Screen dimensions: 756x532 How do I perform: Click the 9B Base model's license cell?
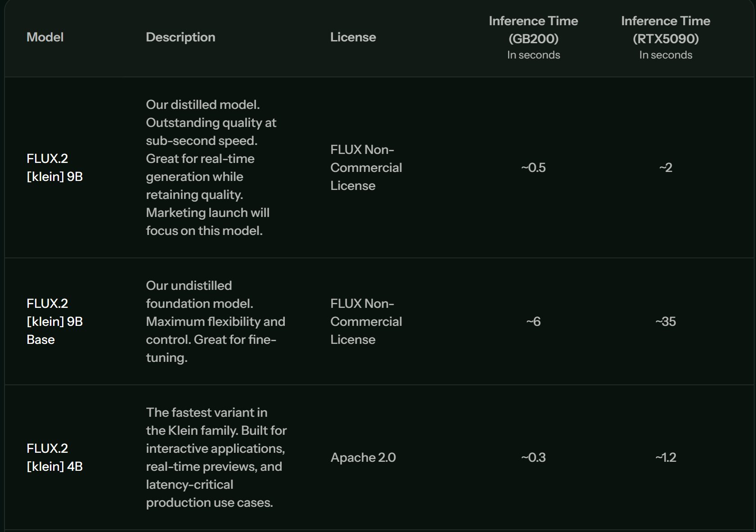tap(366, 321)
